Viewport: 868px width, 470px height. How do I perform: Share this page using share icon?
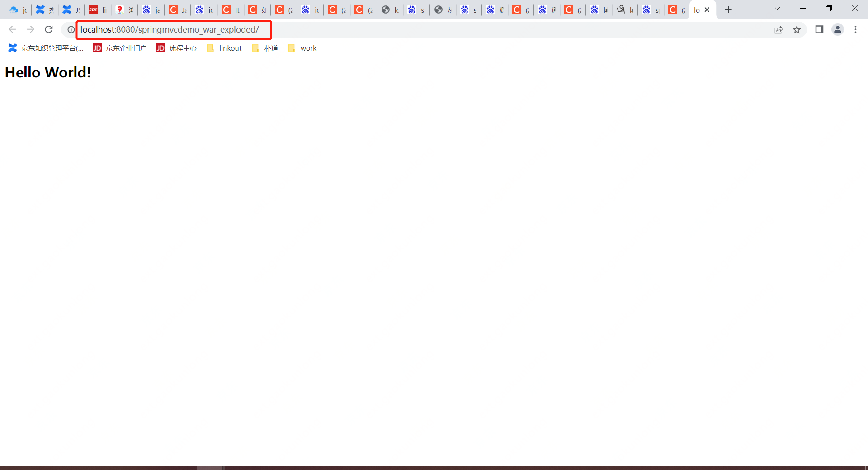(x=778, y=30)
